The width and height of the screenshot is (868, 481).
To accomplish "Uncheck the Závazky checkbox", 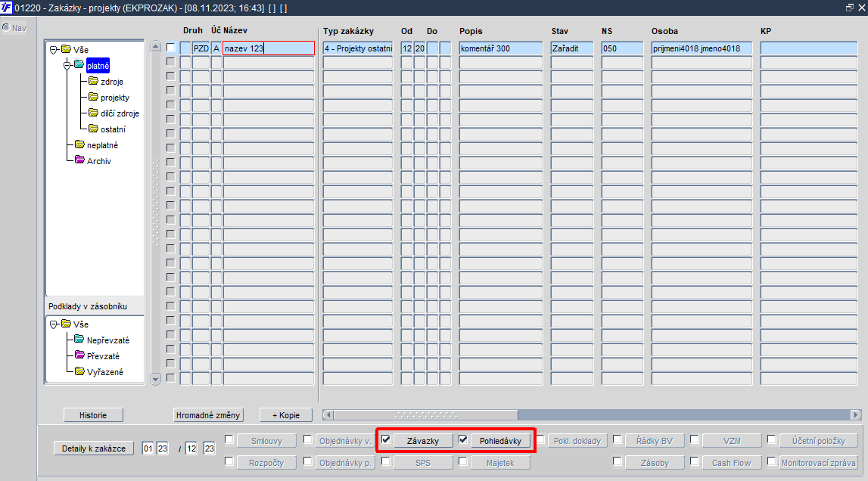I will tap(386, 439).
